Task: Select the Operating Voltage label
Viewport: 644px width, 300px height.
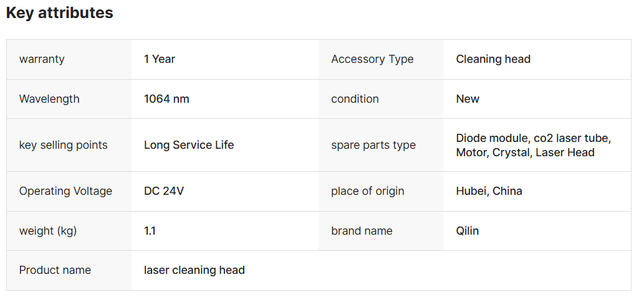Action: pyautogui.click(x=65, y=191)
